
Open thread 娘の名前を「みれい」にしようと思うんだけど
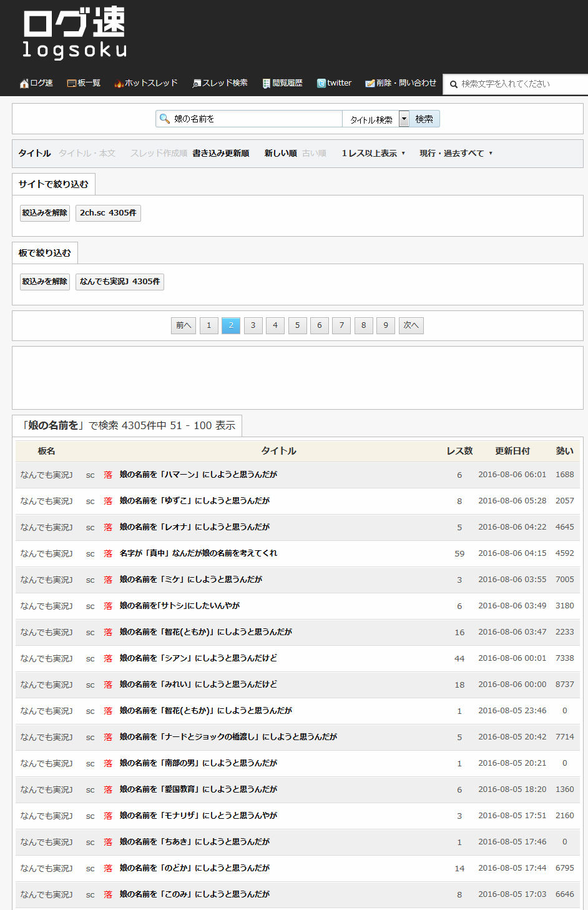click(198, 685)
